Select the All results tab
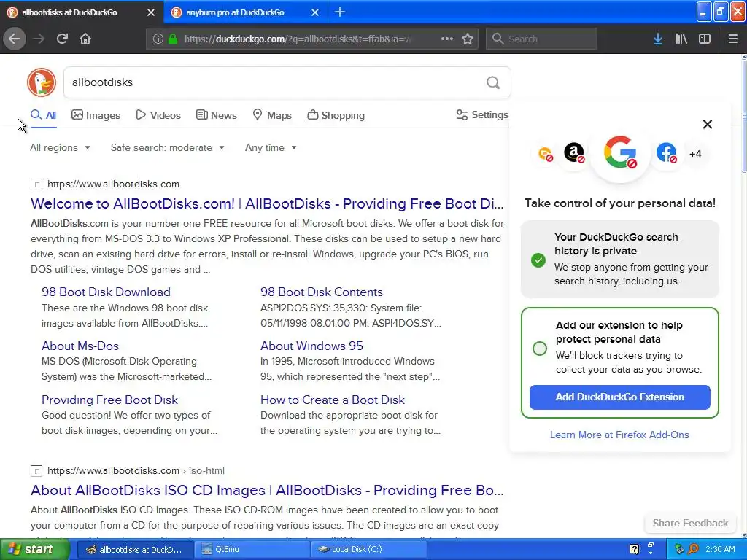747x560 pixels. [43, 115]
